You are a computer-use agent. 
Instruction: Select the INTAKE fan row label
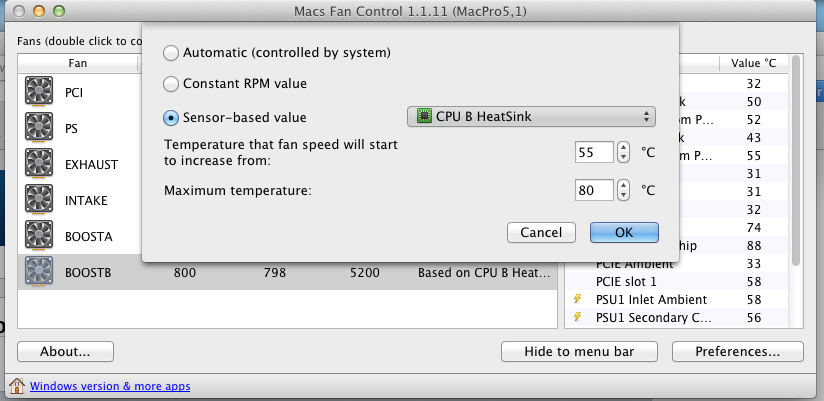[x=86, y=201]
